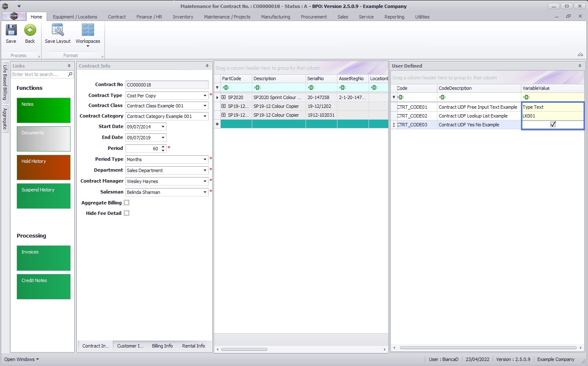Viewport: 588px width, 366px height.
Task: Click the SerialNo filter condition icon
Action: tap(311, 88)
